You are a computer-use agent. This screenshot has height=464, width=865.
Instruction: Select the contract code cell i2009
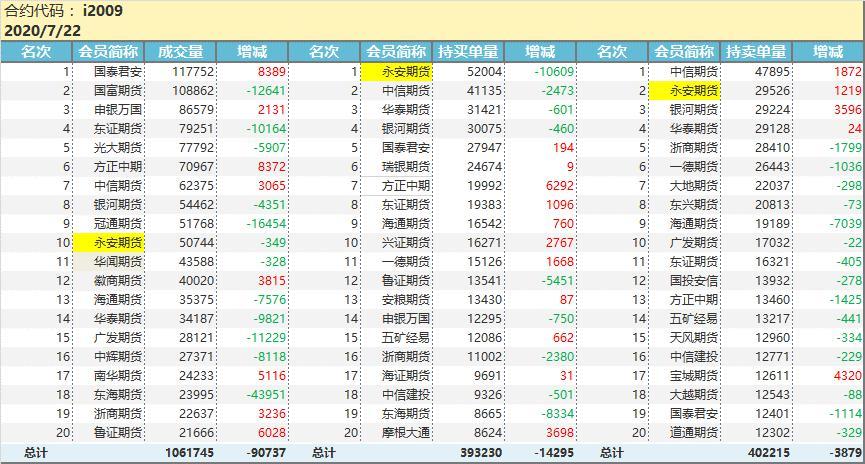coord(103,10)
